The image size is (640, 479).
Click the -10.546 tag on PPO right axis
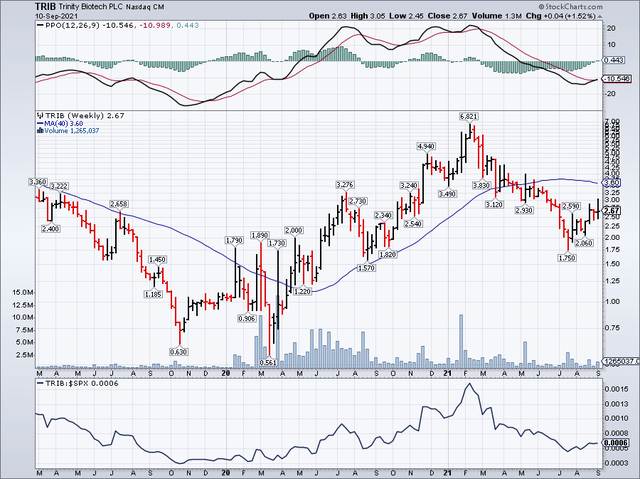pyautogui.click(x=616, y=78)
